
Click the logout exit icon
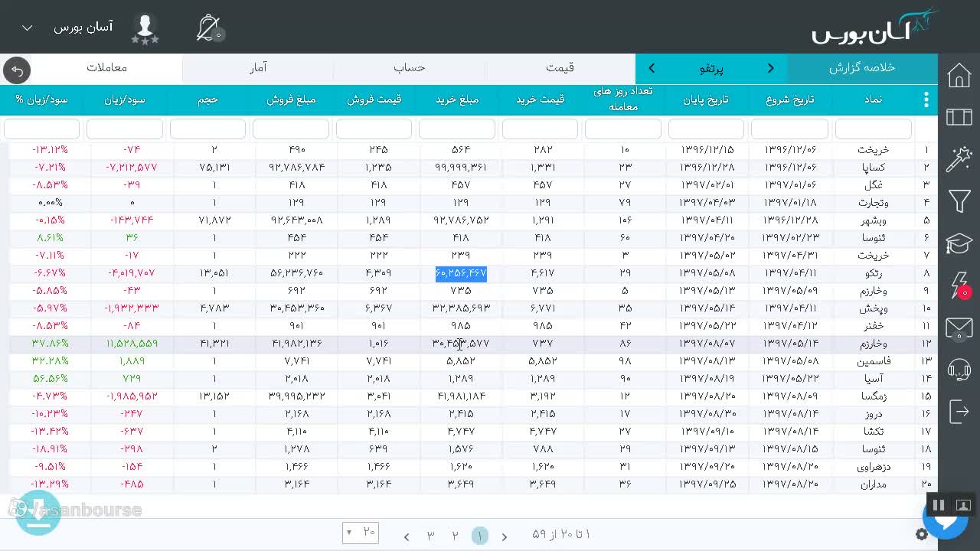(959, 411)
